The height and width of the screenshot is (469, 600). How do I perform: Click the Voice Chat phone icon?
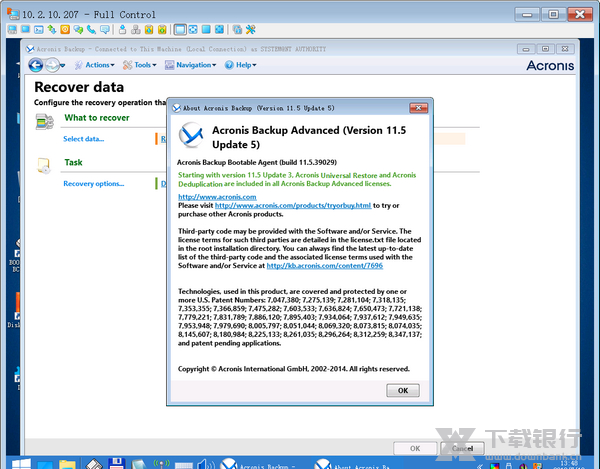point(91,29)
